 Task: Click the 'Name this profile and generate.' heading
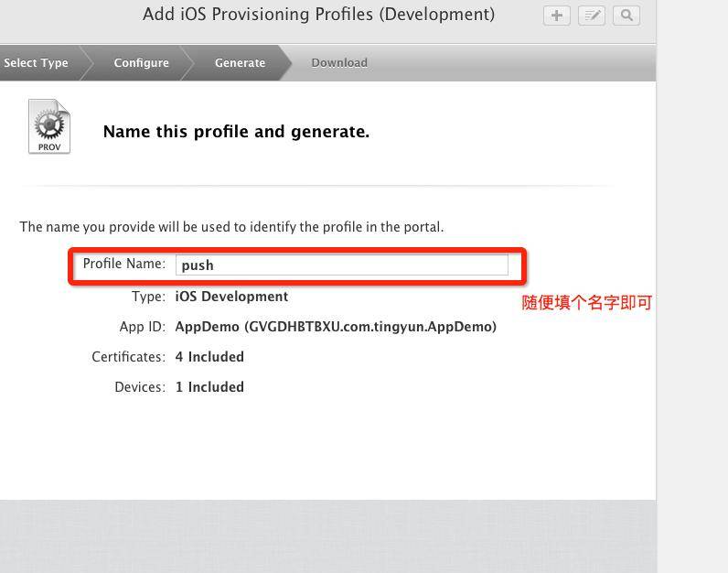click(236, 132)
